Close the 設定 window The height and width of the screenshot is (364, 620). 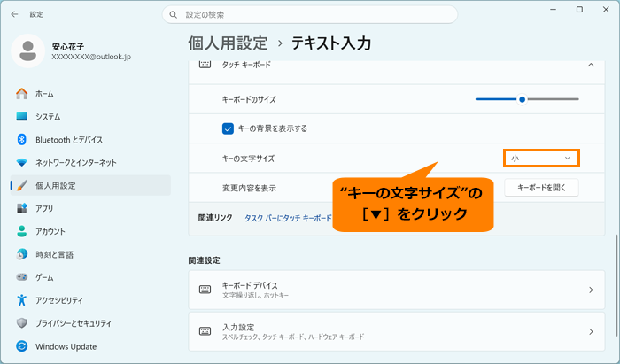click(x=606, y=10)
